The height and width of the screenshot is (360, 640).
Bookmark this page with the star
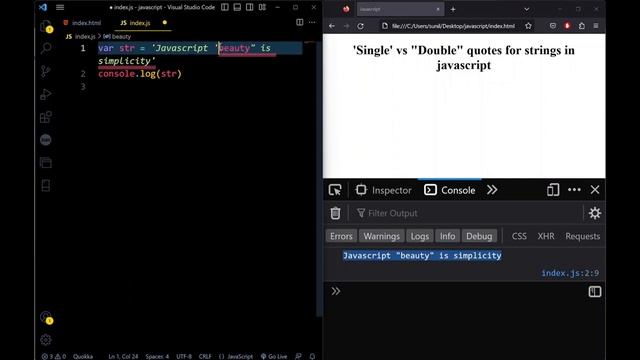tap(528, 26)
